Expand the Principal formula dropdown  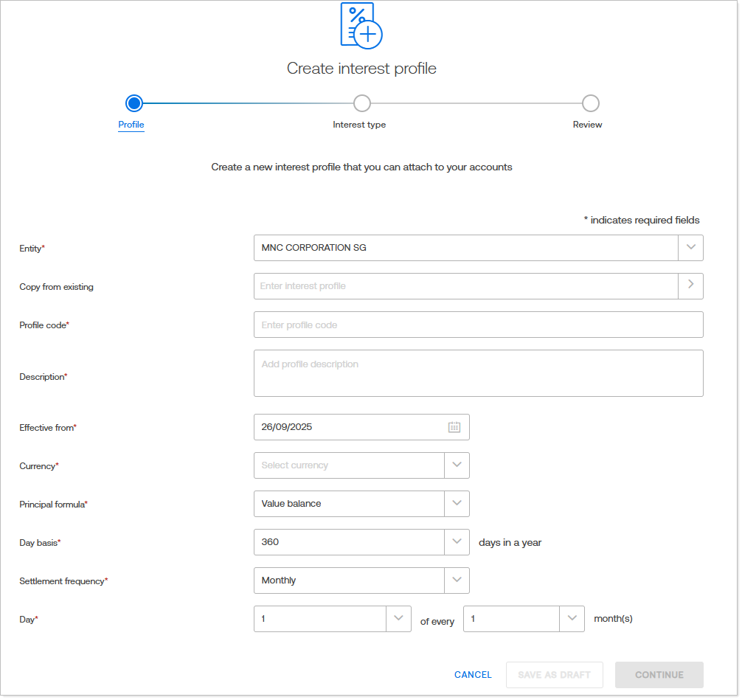pyautogui.click(x=457, y=504)
